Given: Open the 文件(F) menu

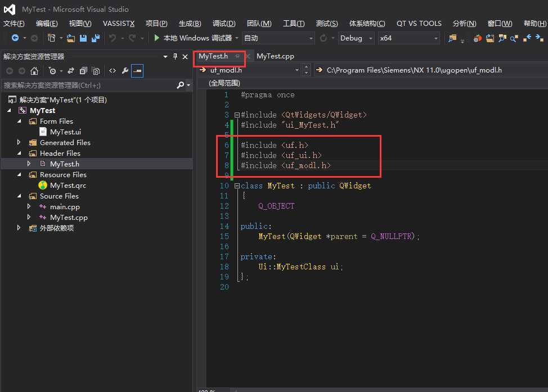Looking at the screenshot, I should [x=14, y=24].
